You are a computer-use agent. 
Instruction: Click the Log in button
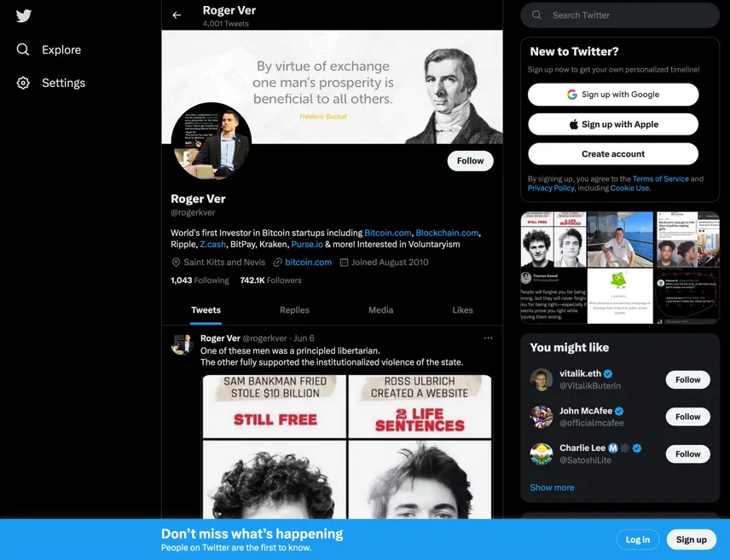637,540
